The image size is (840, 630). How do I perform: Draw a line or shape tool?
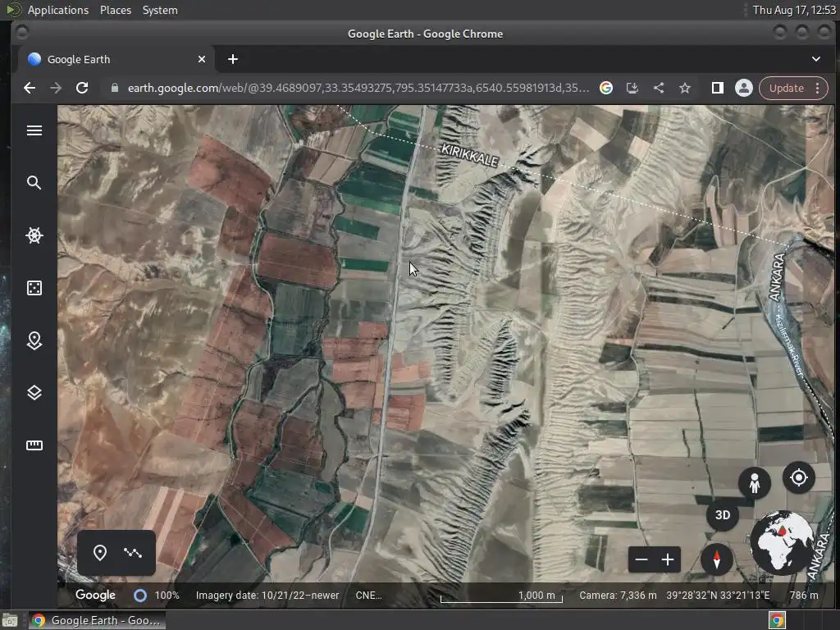point(133,552)
